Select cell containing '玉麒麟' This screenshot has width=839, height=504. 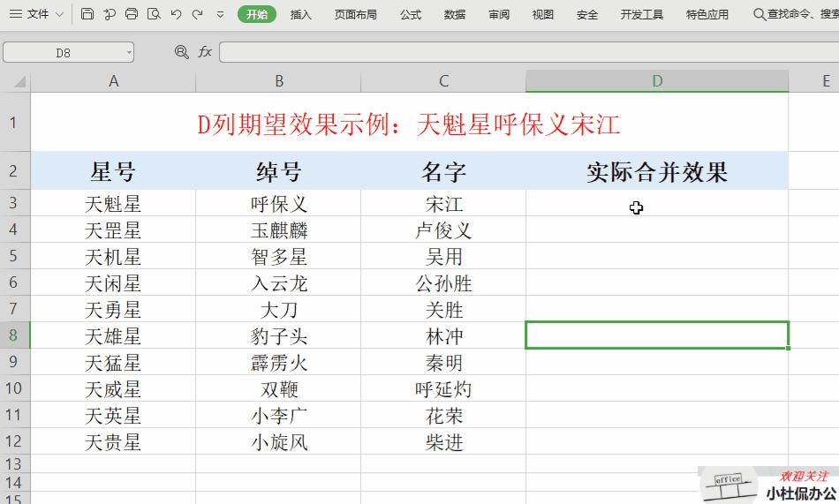pyautogui.click(x=278, y=229)
